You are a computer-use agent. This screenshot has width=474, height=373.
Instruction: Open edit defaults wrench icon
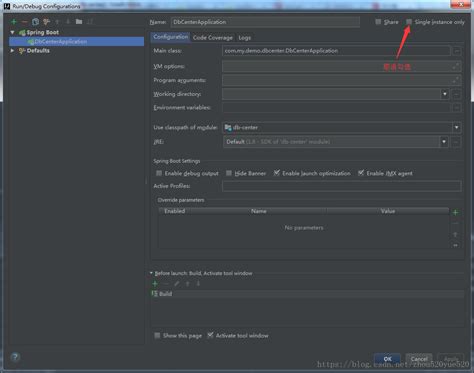coord(46,22)
